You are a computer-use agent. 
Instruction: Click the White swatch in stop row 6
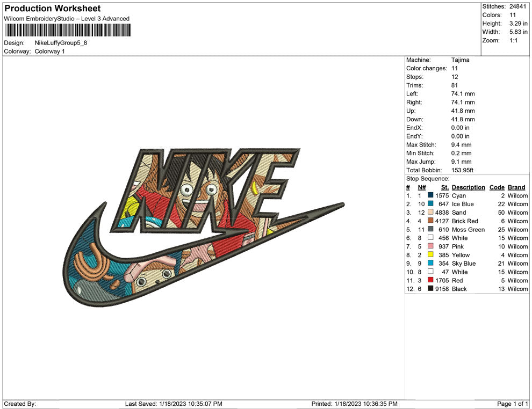pyautogui.click(x=430, y=238)
